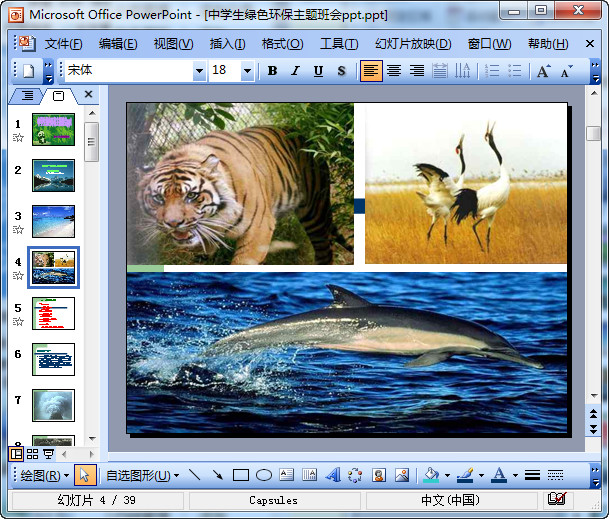This screenshot has width=609, height=519.
Task: Open fill color dropdown arrow
Action: 447,475
